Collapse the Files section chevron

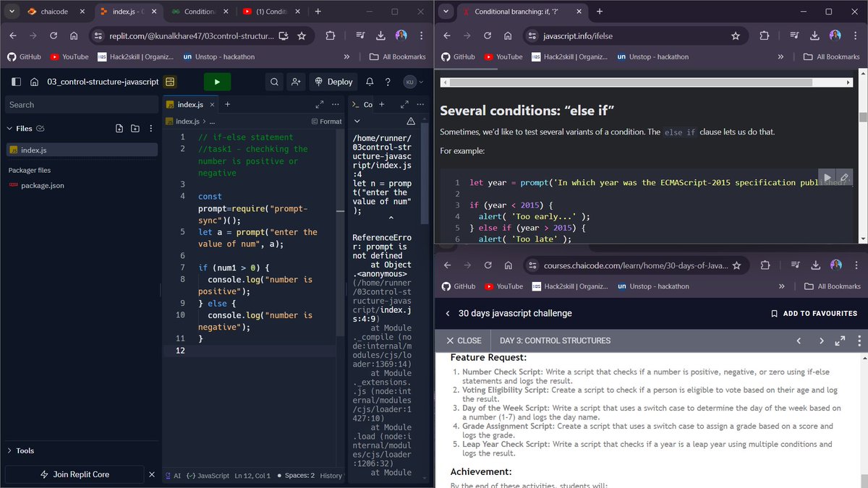9,129
